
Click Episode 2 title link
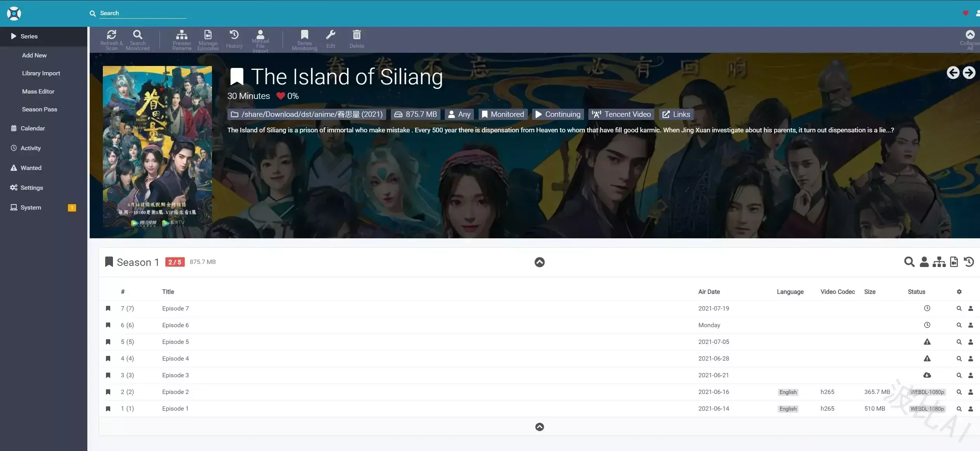point(175,392)
